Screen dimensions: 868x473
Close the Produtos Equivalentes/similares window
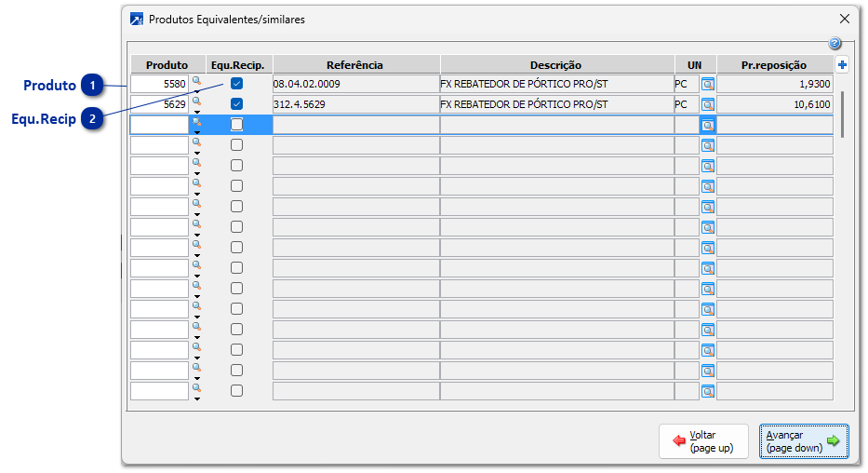click(844, 19)
